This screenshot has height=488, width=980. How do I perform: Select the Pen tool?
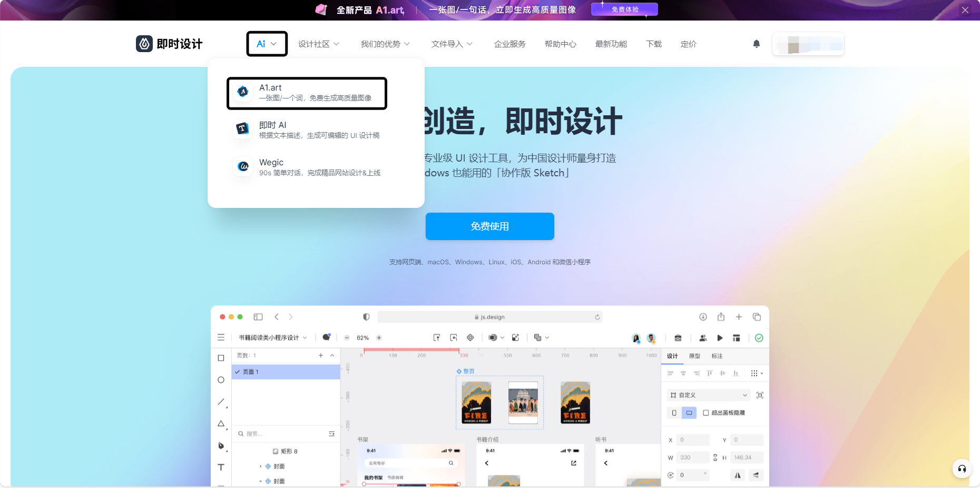point(221,446)
